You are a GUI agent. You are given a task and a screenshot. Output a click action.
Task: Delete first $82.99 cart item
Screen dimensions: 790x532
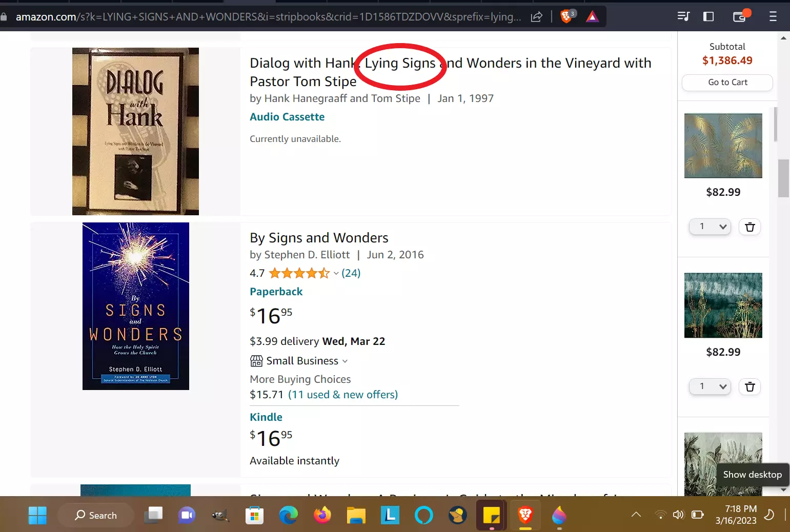pyautogui.click(x=750, y=227)
